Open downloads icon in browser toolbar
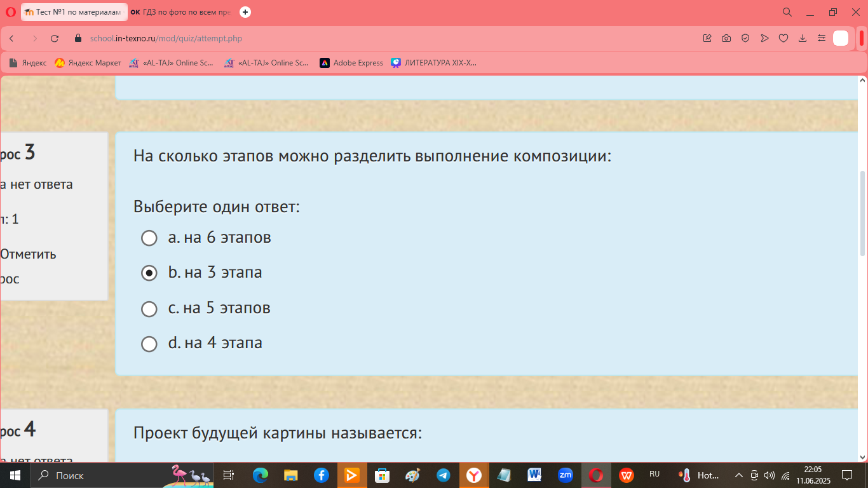Viewport: 868px width, 488px height. click(x=803, y=39)
